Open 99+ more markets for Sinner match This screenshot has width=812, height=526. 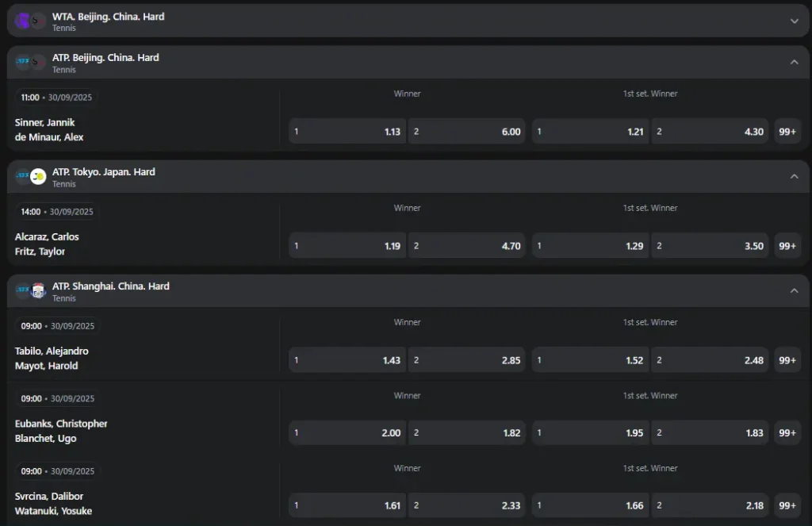pos(787,132)
